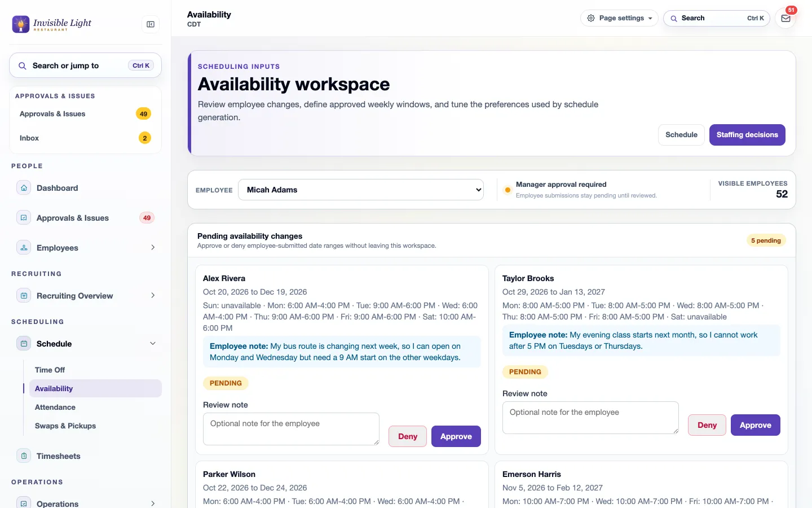Screen dimensions: 812x508
Task: Click Taylor Brooks' review note field
Action: [590, 418]
